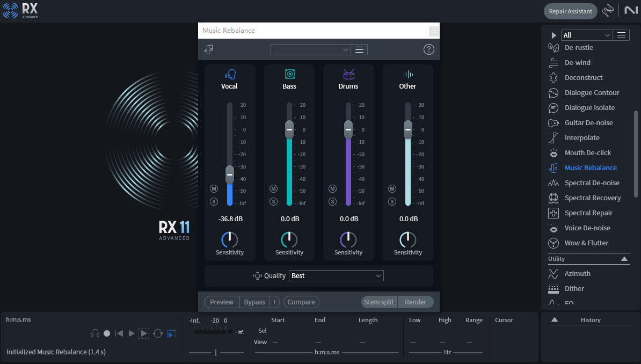
Task: Click the Compare button
Action: click(x=301, y=302)
